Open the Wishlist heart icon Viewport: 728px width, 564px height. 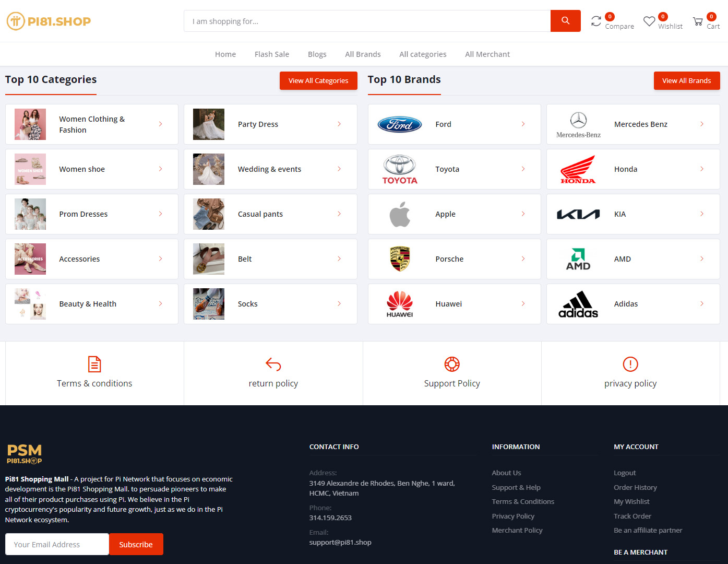[649, 21]
